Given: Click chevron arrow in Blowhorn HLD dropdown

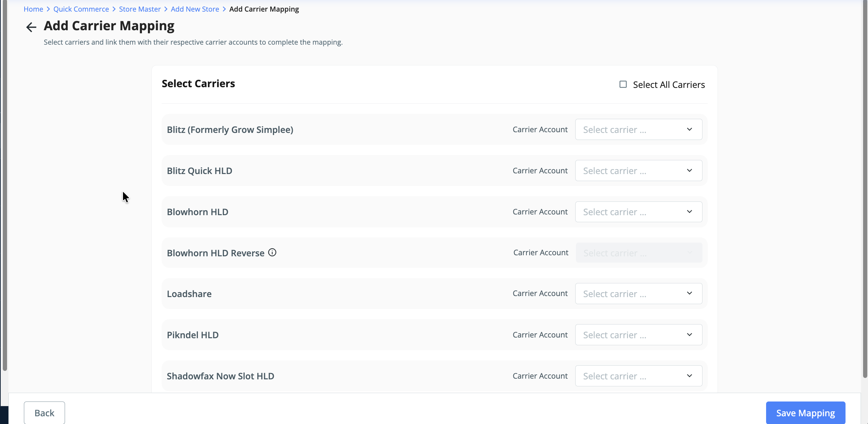Looking at the screenshot, I should pos(689,212).
